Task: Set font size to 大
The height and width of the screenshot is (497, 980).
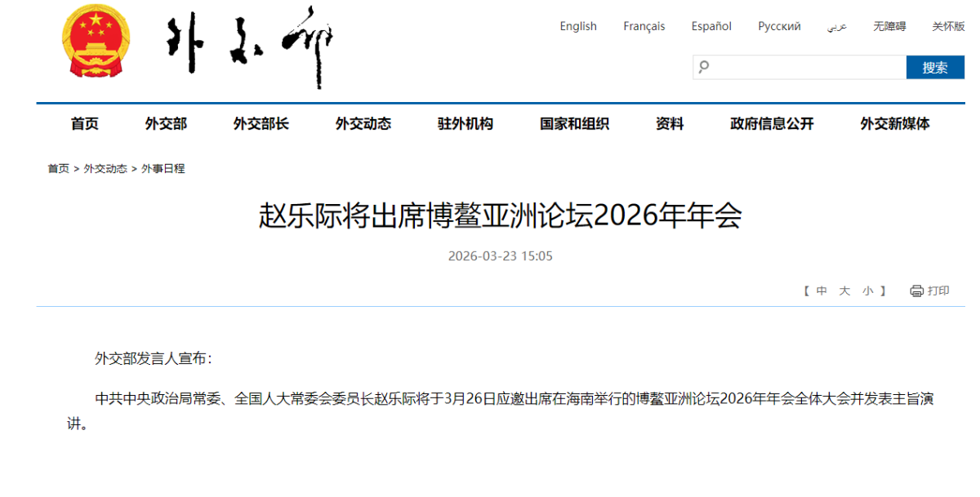Action: click(x=844, y=291)
